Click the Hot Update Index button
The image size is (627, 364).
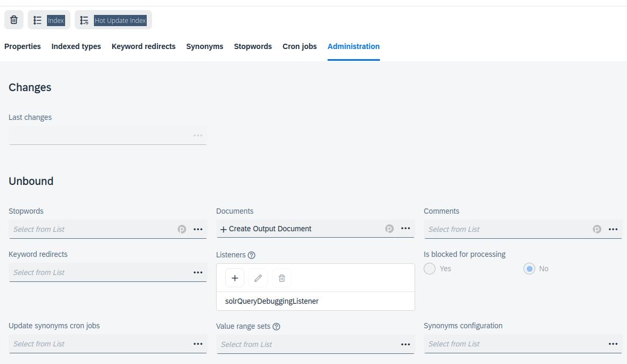pyautogui.click(x=113, y=20)
